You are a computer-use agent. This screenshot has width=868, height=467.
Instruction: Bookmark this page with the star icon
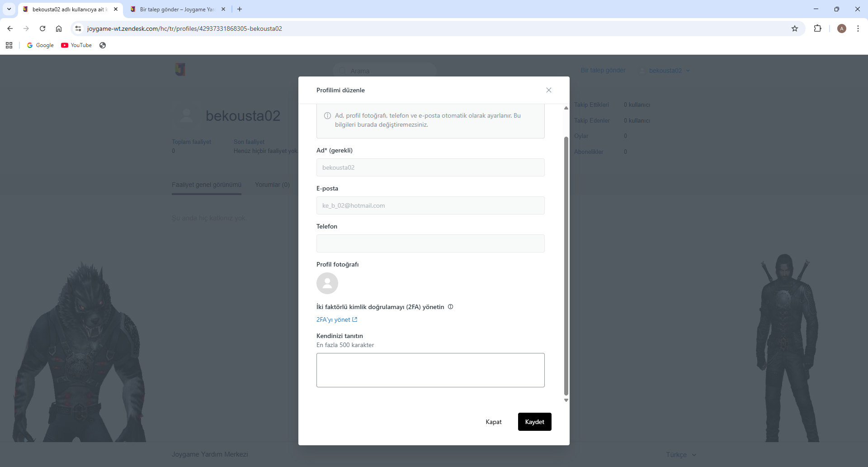coord(795,29)
